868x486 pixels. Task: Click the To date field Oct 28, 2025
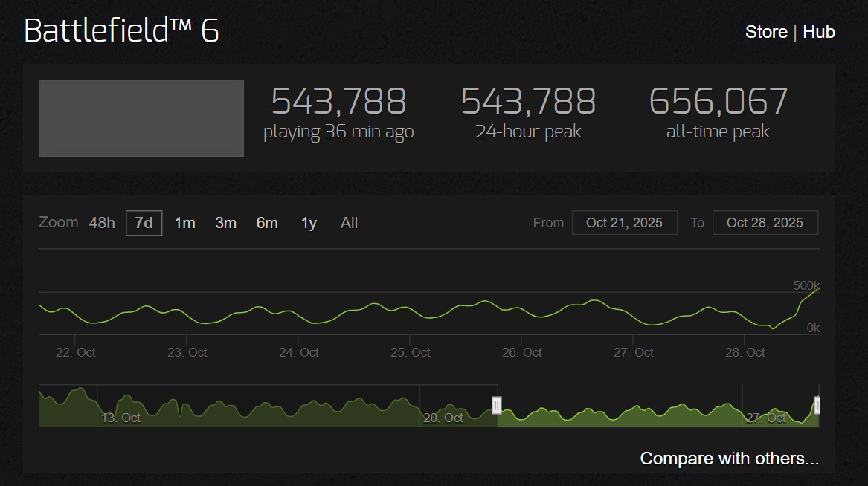tap(765, 223)
